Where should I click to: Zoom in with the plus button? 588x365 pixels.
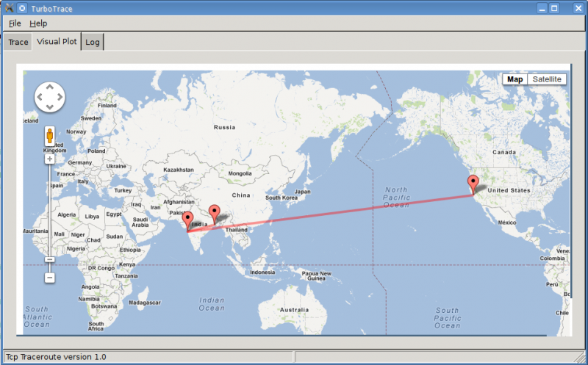click(50, 159)
